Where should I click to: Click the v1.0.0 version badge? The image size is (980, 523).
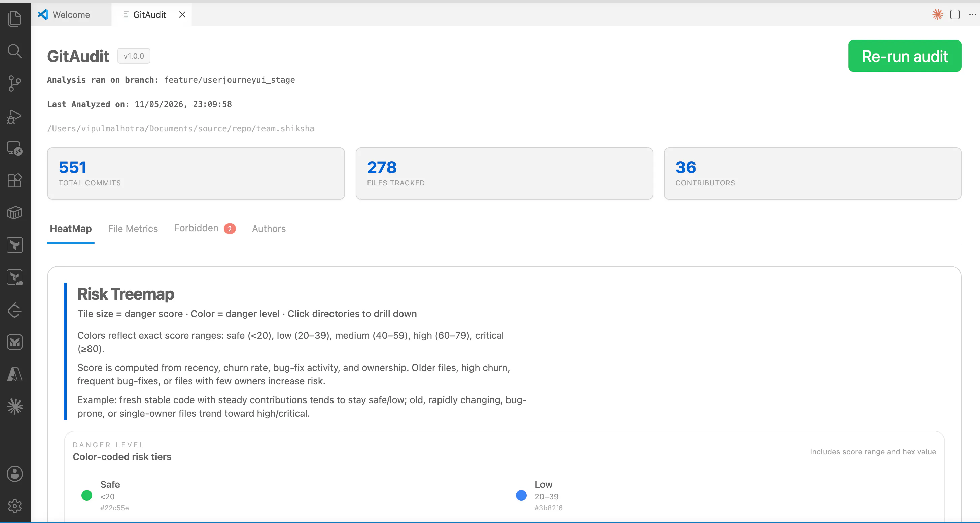point(134,56)
